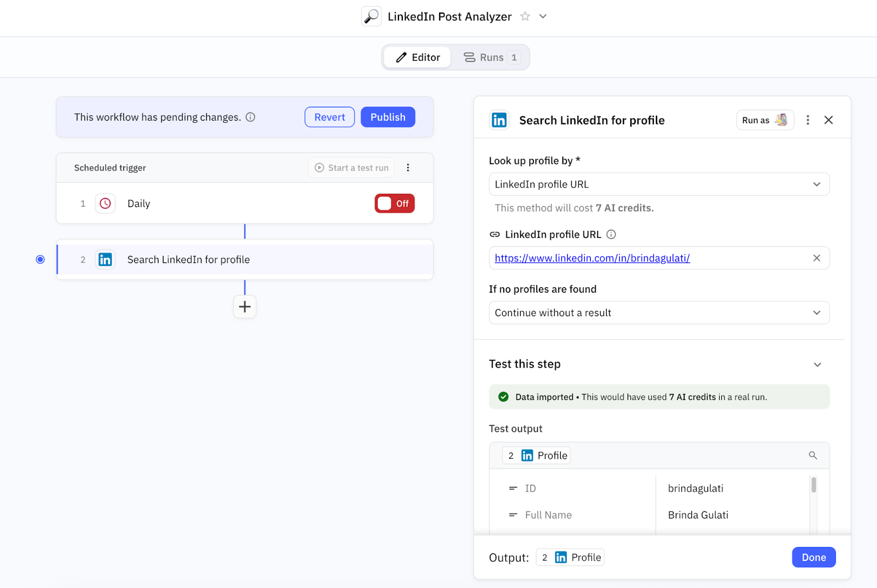The height and width of the screenshot is (588, 877).
Task: Collapse the Test this step section
Action: click(817, 364)
